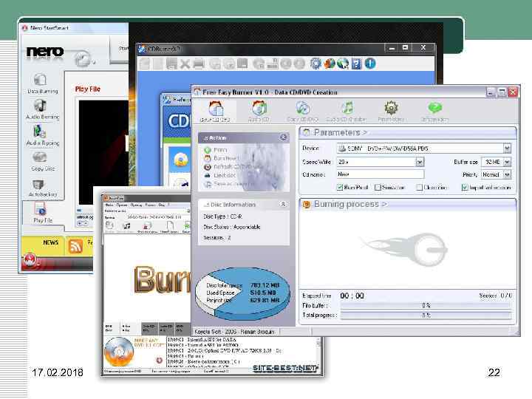The height and width of the screenshot is (399, 532).
Task: Click Save as in the Action panel
Action: click(x=229, y=184)
